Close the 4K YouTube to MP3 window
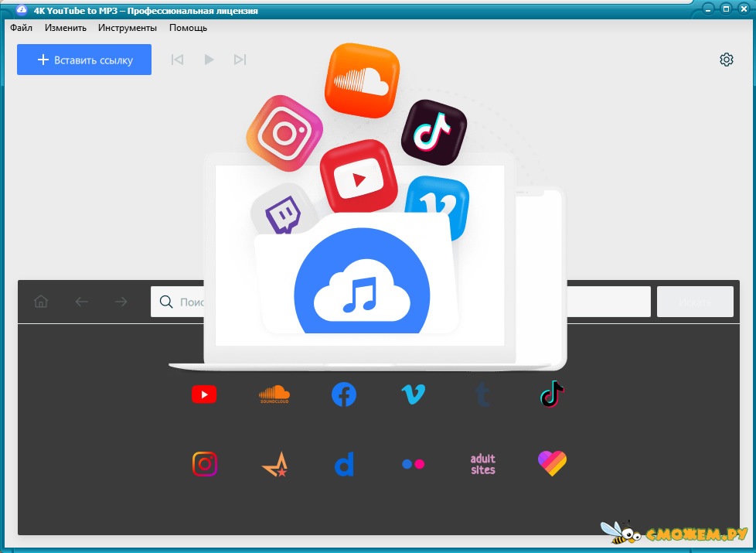 pyautogui.click(x=744, y=9)
